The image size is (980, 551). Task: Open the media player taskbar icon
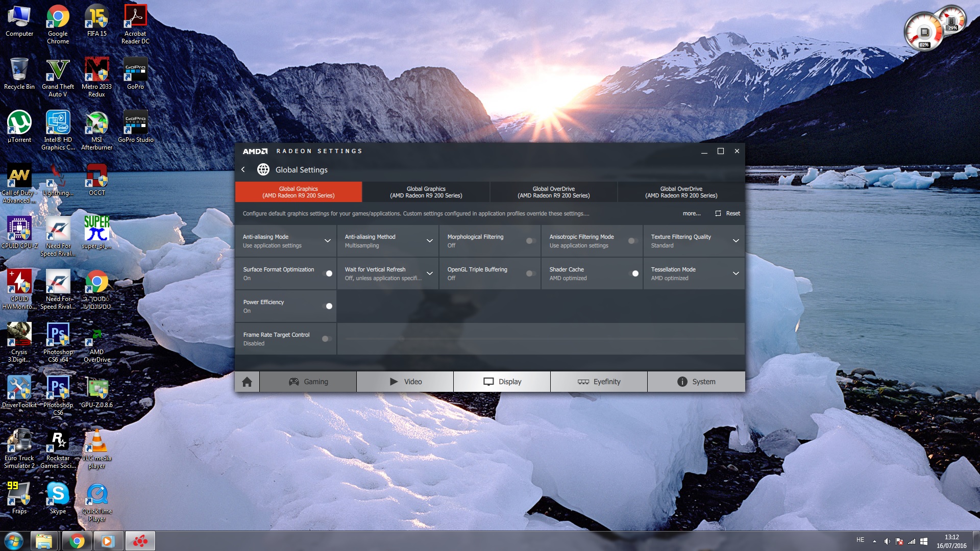coord(108,541)
